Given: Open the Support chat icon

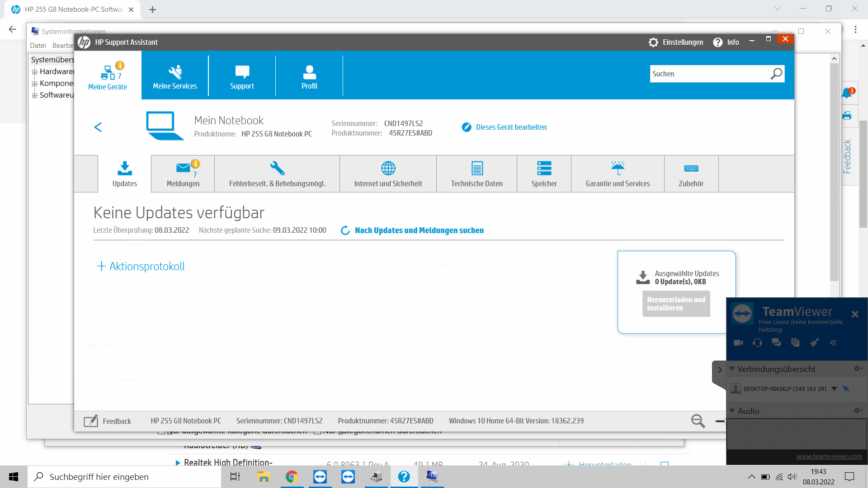Looking at the screenshot, I should [x=242, y=72].
